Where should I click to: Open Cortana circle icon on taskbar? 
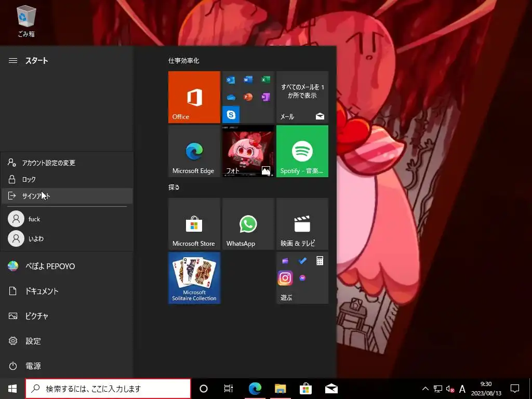point(204,389)
